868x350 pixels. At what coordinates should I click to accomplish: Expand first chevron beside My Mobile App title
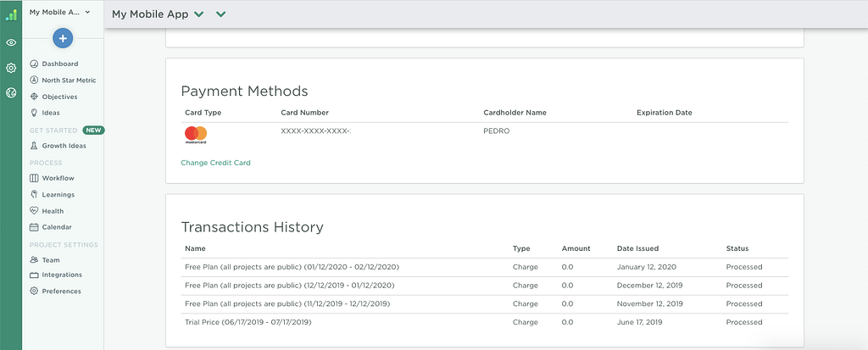pos(199,14)
